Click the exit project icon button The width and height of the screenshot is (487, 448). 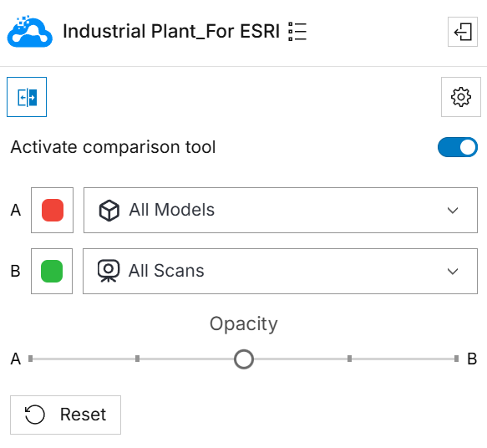(x=463, y=32)
